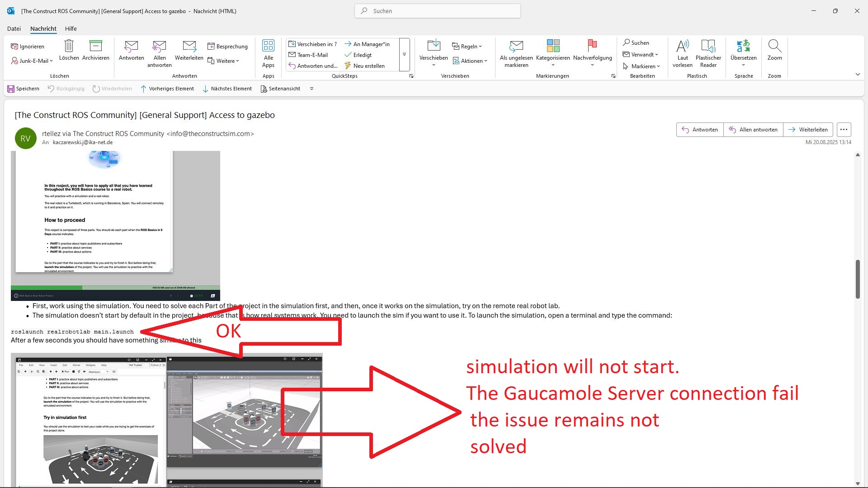
Task: Switch to the Hilfe tab
Action: pyautogui.click(x=71, y=28)
